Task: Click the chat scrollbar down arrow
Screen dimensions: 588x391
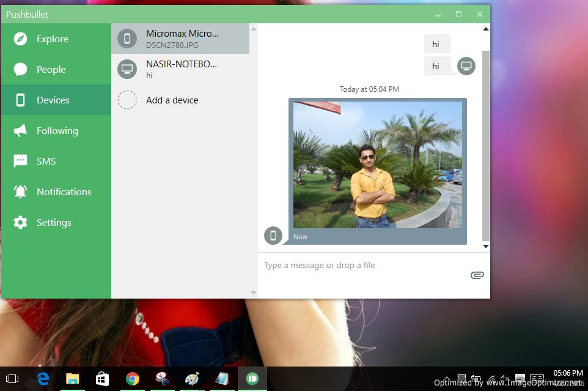Action: 486,247
